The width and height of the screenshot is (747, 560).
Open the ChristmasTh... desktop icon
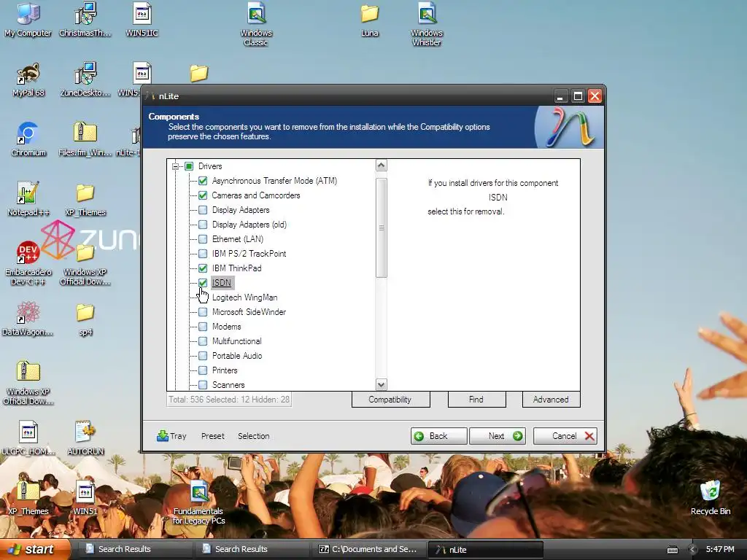tap(85, 20)
